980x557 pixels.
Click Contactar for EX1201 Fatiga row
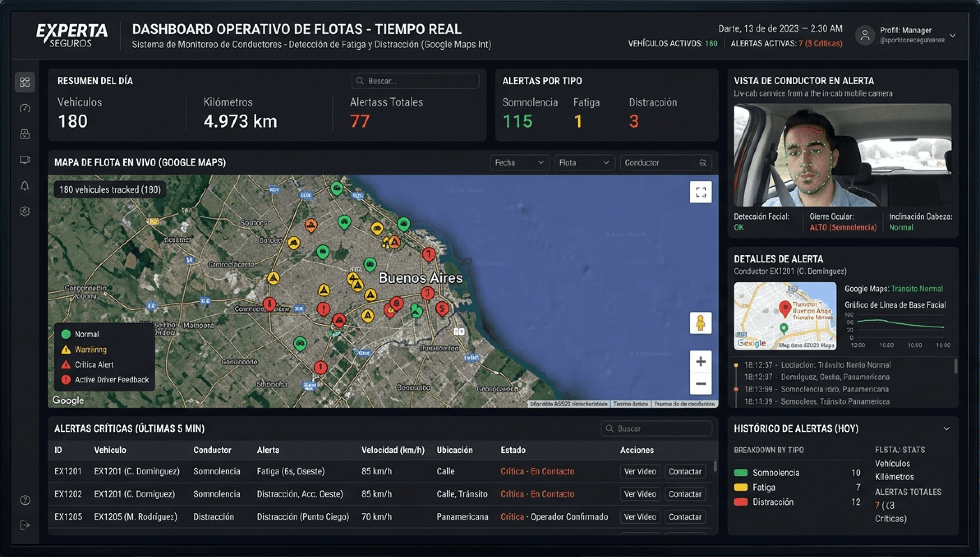pos(685,472)
